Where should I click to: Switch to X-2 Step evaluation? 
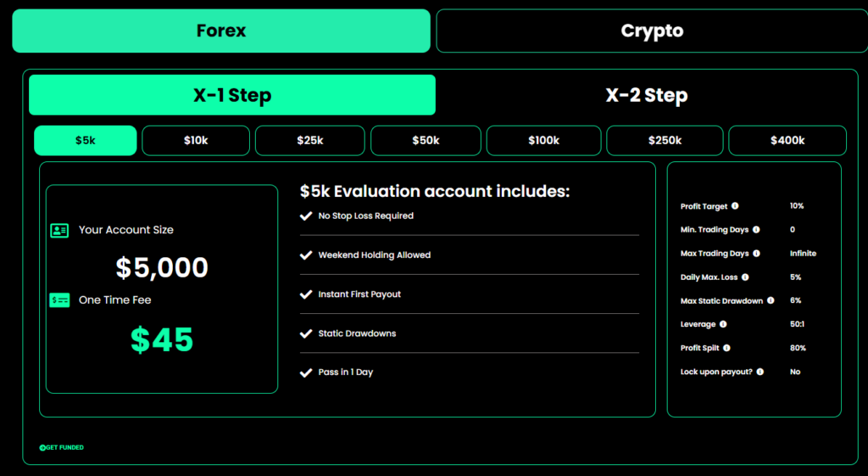(x=646, y=95)
